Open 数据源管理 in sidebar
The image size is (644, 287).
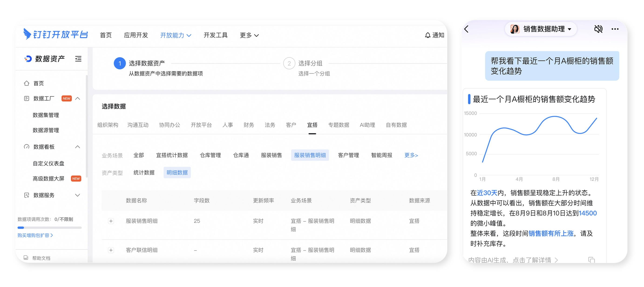pyautogui.click(x=46, y=130)
